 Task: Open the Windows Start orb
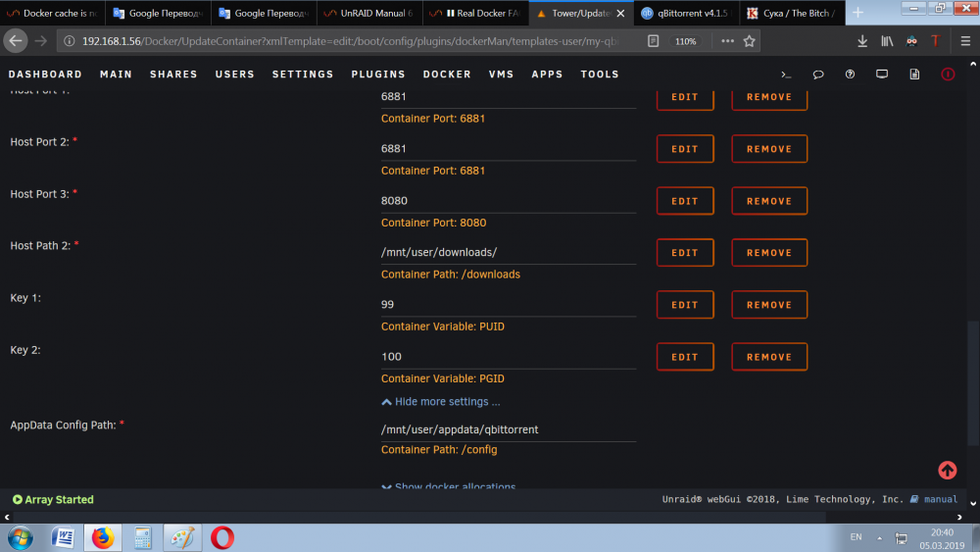20,537
